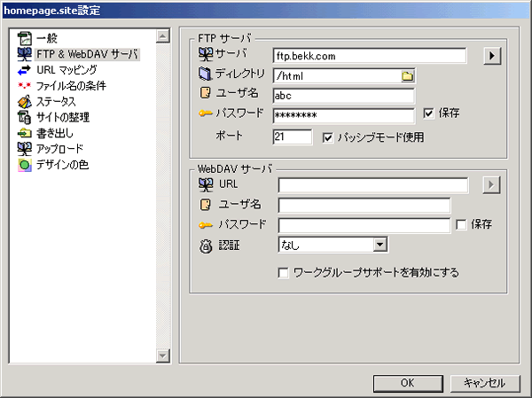This screenshot has height=398, width=532.
Task: Open 書き出し settings
Action: pos(55,133)
